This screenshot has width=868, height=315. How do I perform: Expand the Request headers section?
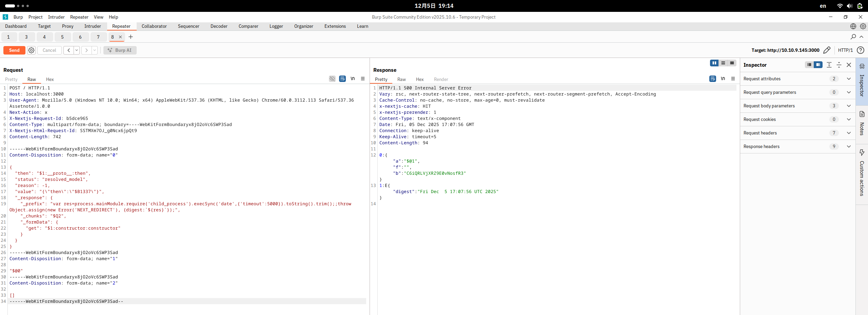point(849,133)
